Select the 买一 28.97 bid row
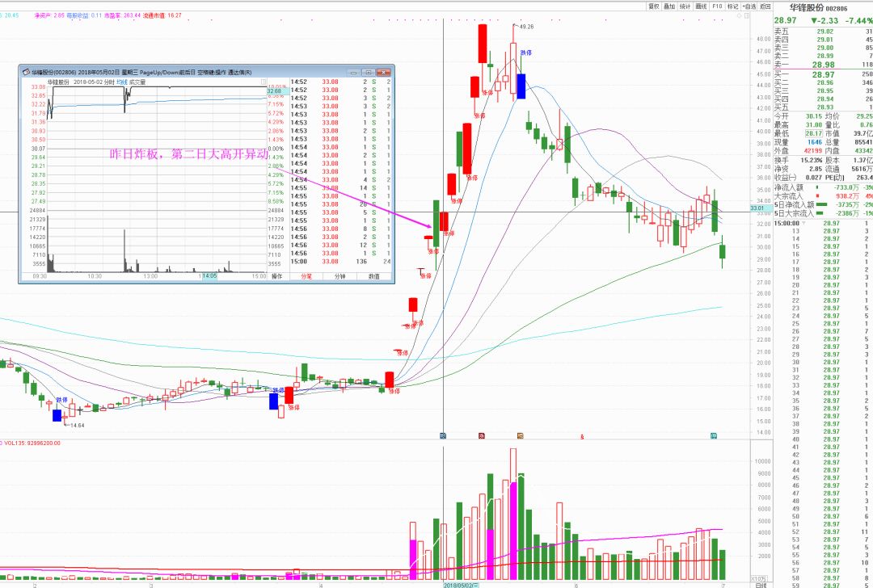Screen dimensions: 873x588 pyautogui.click(x=824, y=74)
